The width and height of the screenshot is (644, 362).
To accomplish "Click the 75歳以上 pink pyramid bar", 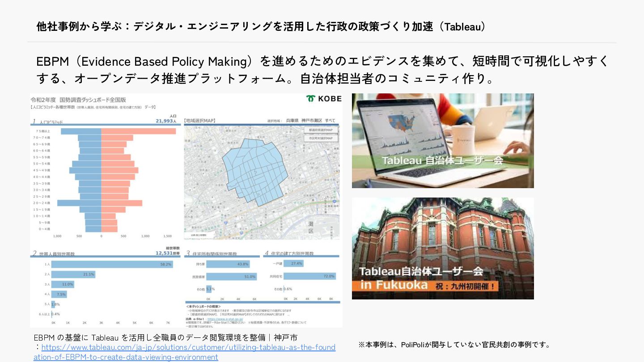I will (139, 131).
